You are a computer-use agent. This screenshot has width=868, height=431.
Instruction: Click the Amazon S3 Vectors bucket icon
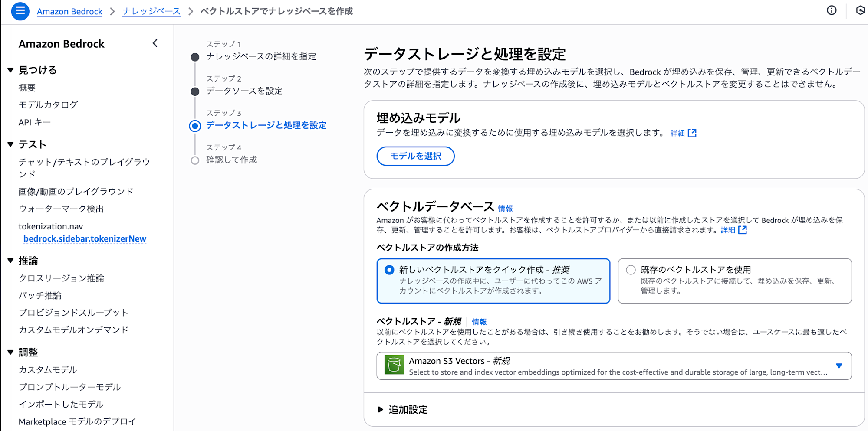click(x=394, y=365)
